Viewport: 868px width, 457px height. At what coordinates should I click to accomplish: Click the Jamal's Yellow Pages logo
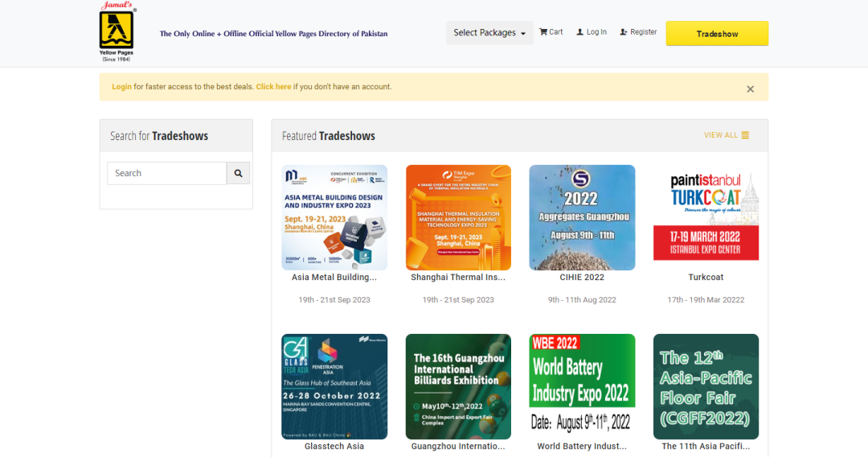pos(117,31)
